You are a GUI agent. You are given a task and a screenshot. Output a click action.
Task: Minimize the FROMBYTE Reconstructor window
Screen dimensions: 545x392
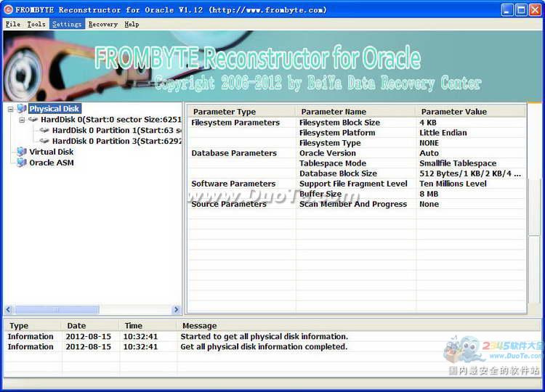tap(507, 9)
